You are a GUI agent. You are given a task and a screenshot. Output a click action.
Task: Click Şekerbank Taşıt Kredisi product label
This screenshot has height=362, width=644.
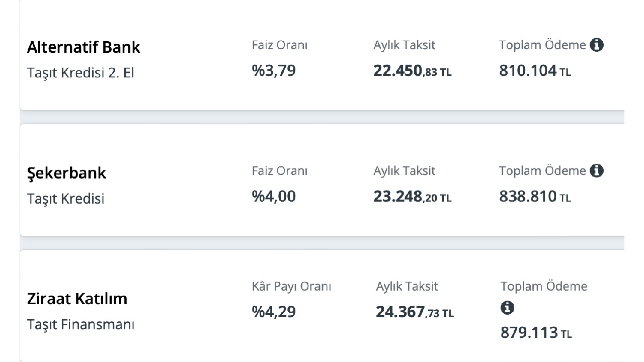pyautogui.click(x=65, y=199)
